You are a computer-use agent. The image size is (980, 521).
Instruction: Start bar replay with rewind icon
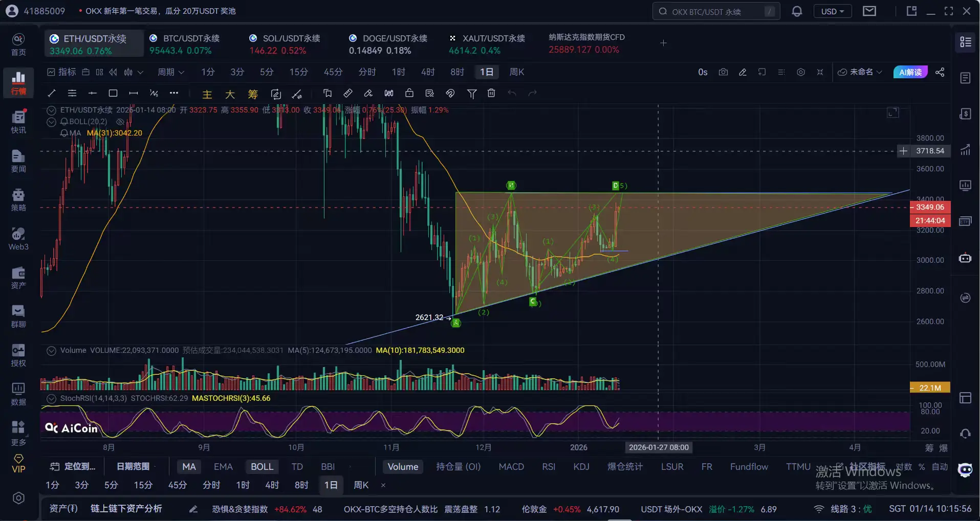coord(113,72)
